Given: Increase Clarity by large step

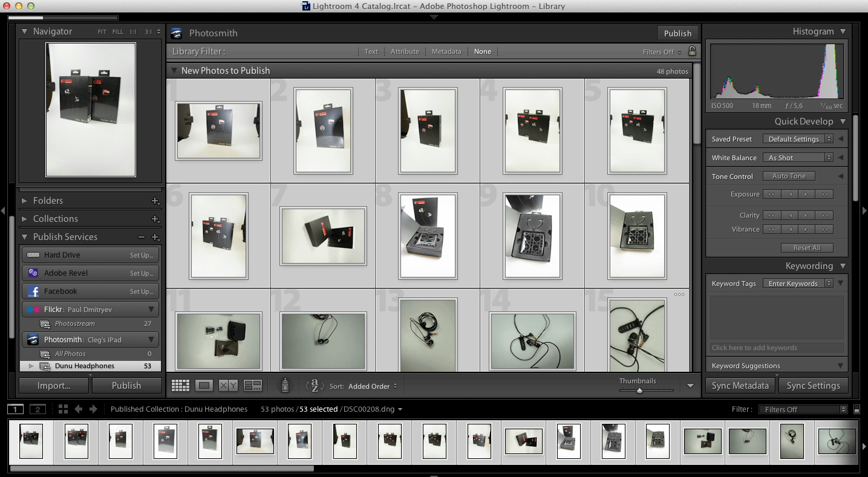Looking at the screenshot, I should click(824, 215).
